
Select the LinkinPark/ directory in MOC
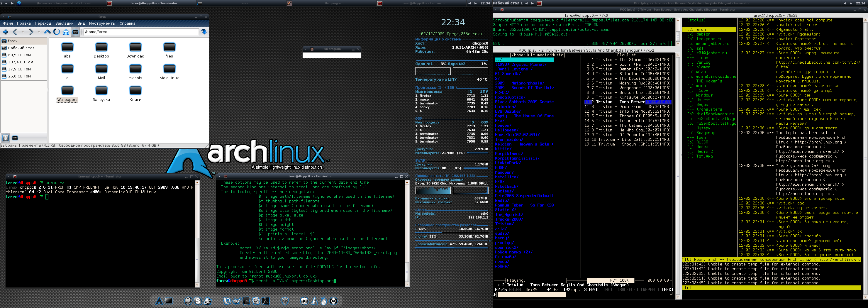point(508,163)
